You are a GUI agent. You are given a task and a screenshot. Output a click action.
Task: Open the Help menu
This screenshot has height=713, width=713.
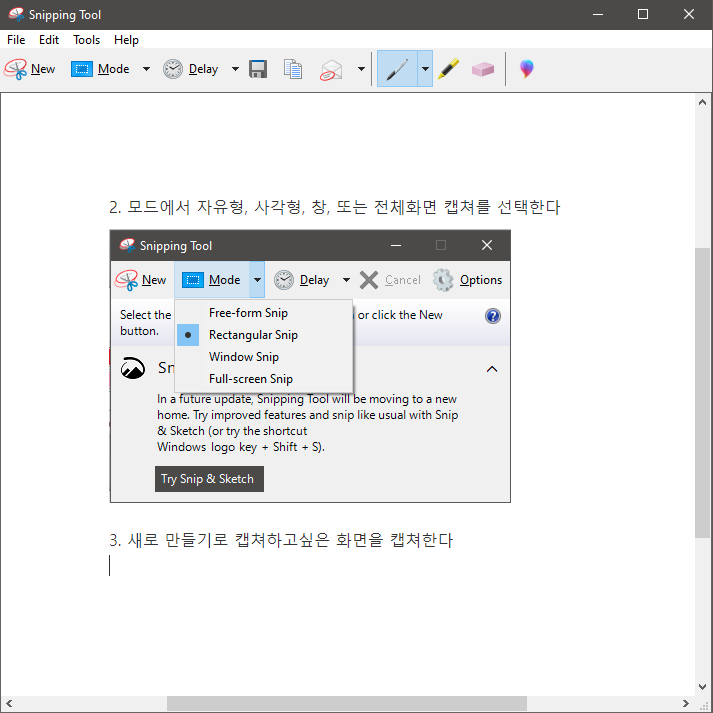(x=126, y=40)
